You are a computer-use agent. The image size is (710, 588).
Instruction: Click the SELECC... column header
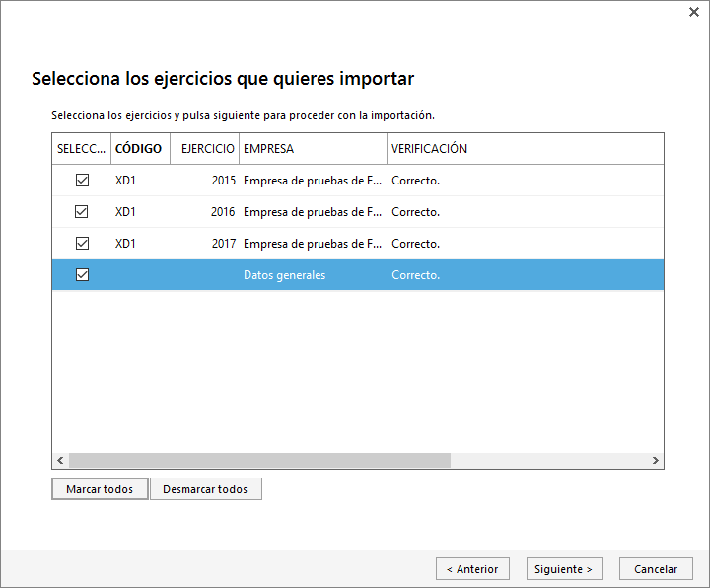pyautogui.click(x=82, y=149)
